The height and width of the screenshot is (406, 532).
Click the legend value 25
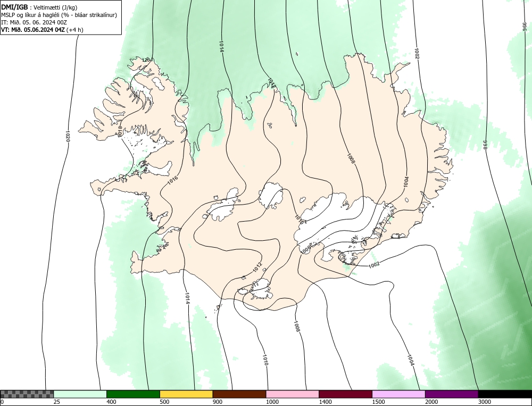56,402
